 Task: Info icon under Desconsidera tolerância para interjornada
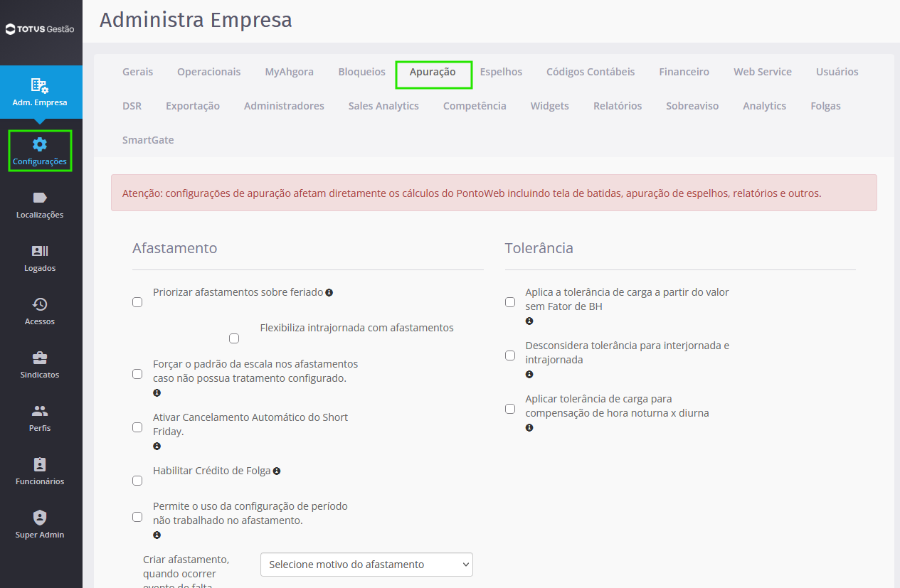tap(529, 374)
